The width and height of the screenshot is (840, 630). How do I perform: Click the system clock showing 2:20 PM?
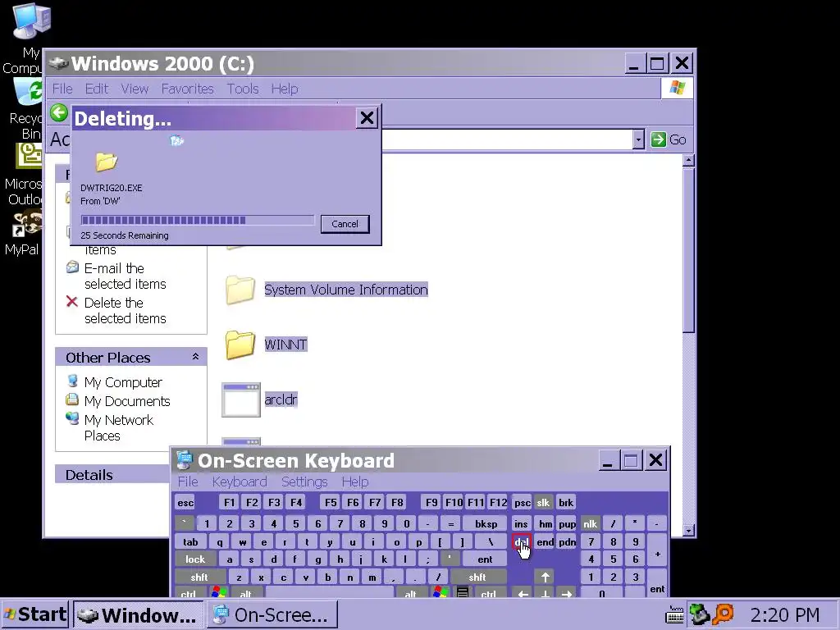pyautogui.click(x=785, y=614)
